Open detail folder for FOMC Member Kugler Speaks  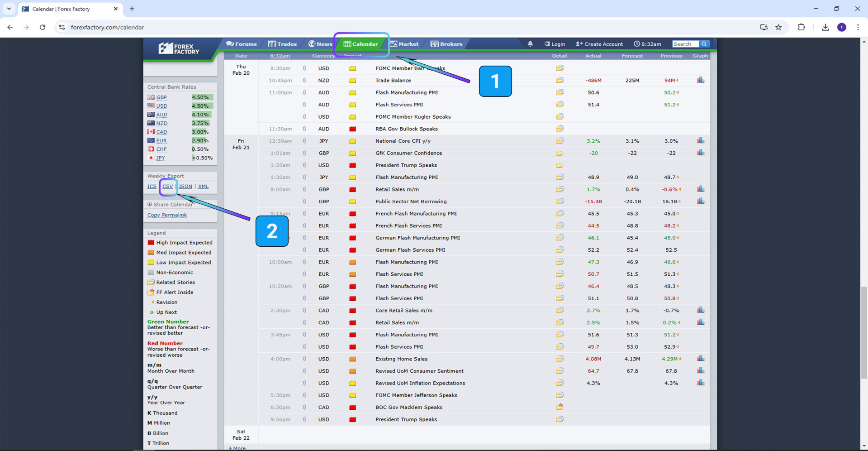pyautogui.click(x=560, y=117)
